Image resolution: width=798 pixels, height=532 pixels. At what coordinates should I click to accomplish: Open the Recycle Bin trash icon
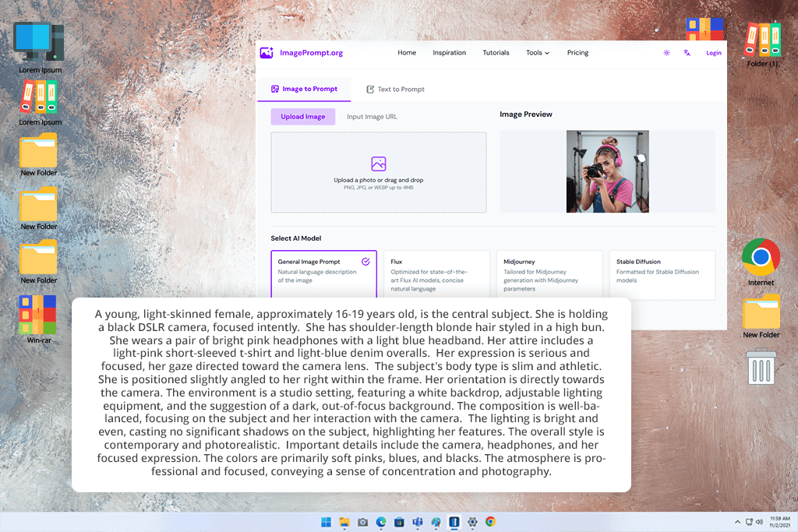coord(761,366)
